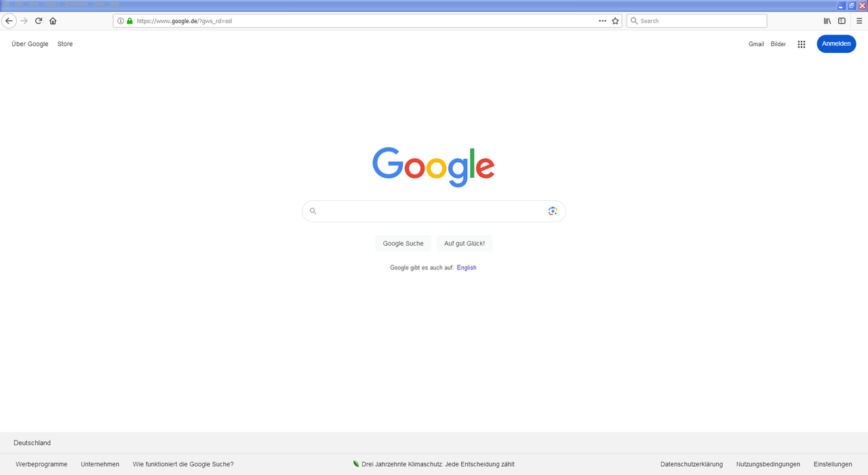Open the Library bookshelf icon
The image size is (868, 475).
click(x=827, y=21)
